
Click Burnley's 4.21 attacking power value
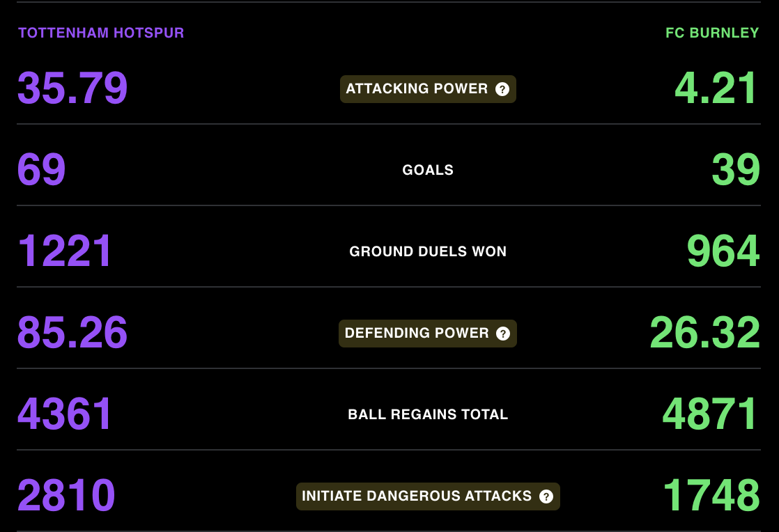(716, 88)
